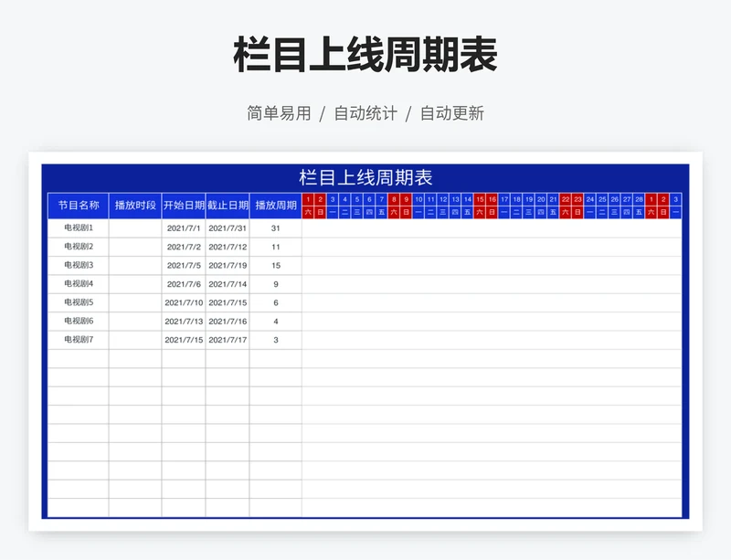Click the subtitle text 简单易用

279,113
